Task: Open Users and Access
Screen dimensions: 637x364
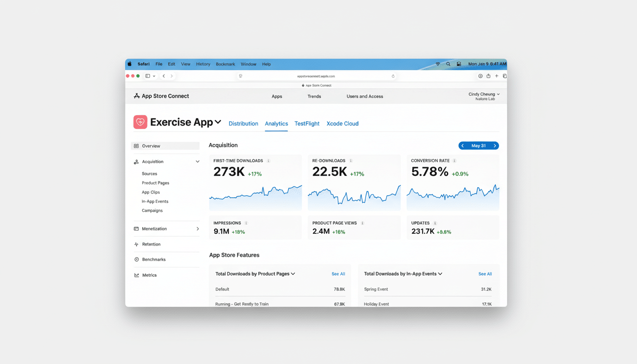Action: tap(365, 96)
